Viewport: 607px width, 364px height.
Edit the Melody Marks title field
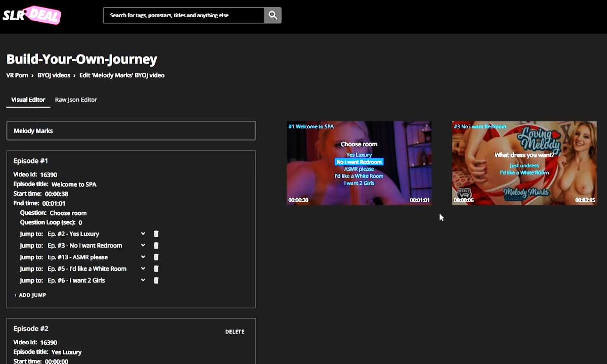click(131, 130)
